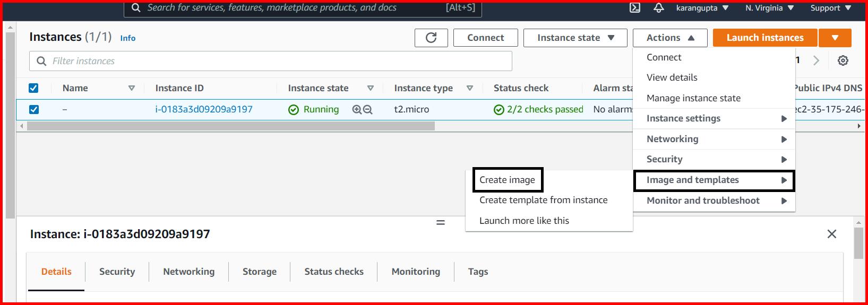The width and height of the screenshot is (868, 305).
Task: Close the instance details panel
Action: [x=832, y=234]
